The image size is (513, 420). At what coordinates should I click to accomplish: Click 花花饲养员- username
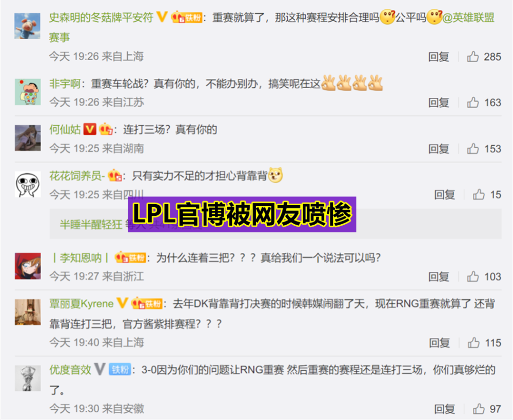77,176
